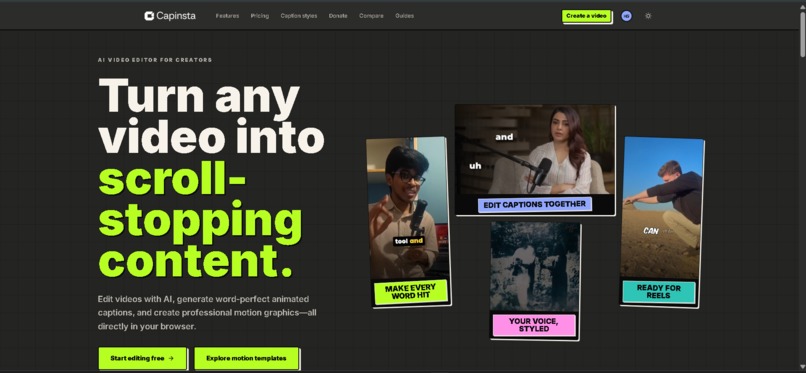This screenshot has height=373, width=806.
Task: Open the Donate nav link
Action: [338, 16]
